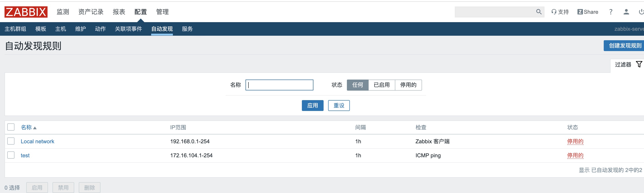Click the 192.168.0.1-254 IP range cell
The width and height of the screenshot is (644, 193).
(190, 141)
